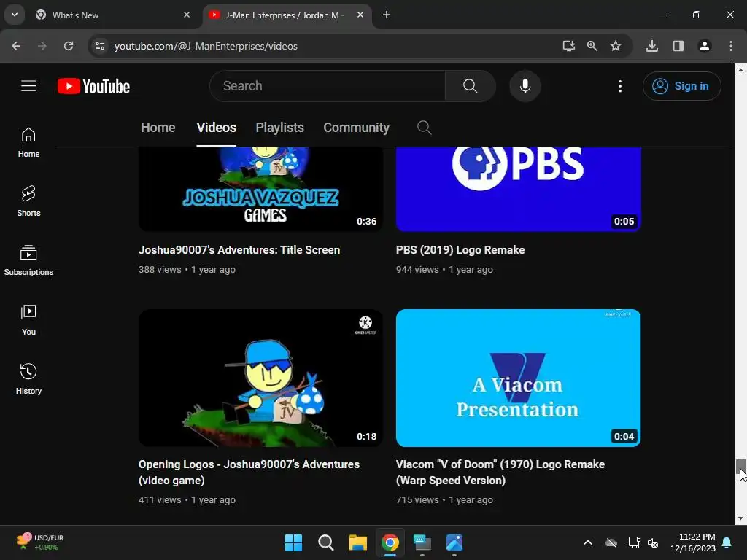Click the '944 views' text
Image resolution: width=747 pixels, height=560 pixels.
pos(417,270)
